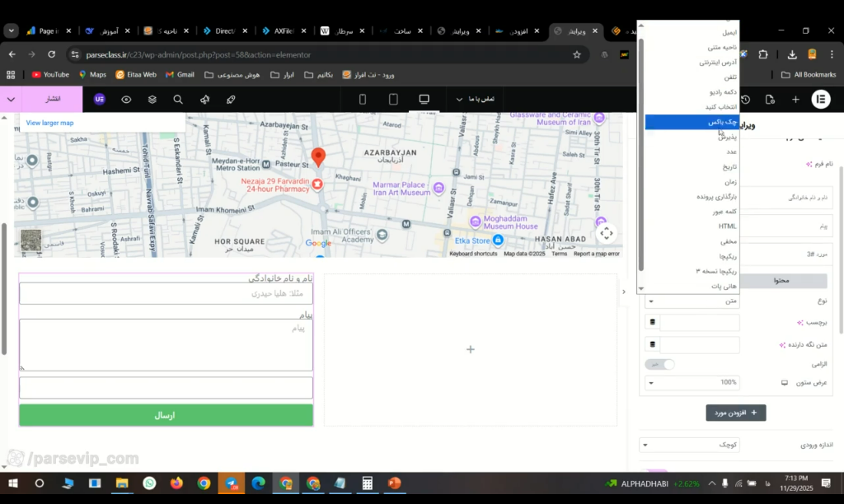Click the satellite layer thumbnail on map
Viewport: 844px width, 504px height.
pos(31,240)
